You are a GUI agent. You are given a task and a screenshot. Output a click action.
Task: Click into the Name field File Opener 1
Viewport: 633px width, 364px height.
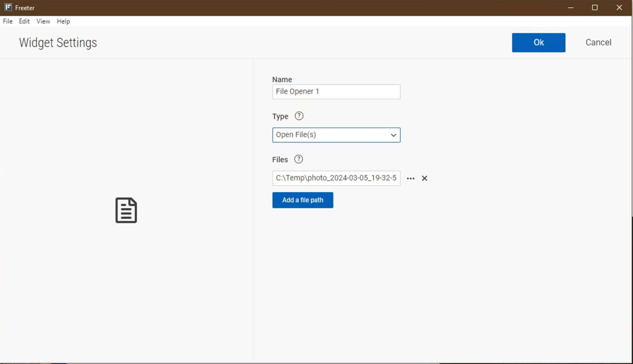[336, 92]
